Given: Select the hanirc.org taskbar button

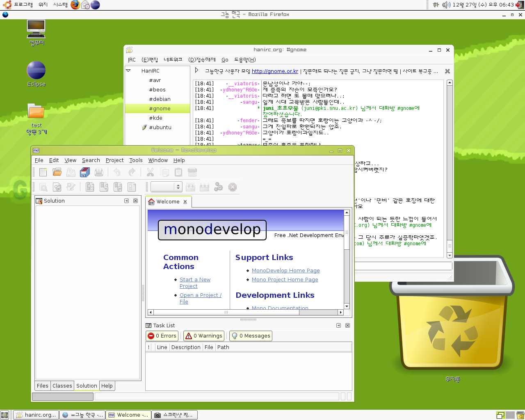Looking at the screenshot, I should 36,415.
